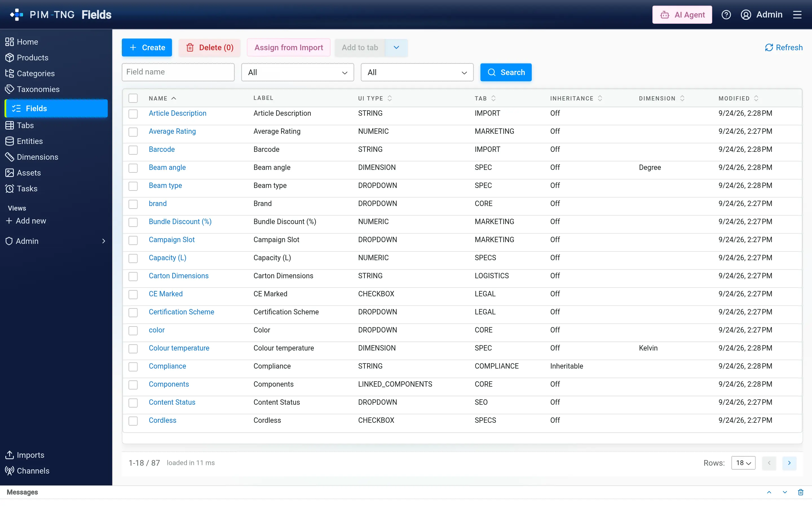Select the Barcode row checkbox
Viewport: 812px width, 508px height.
tap(133, 150)
